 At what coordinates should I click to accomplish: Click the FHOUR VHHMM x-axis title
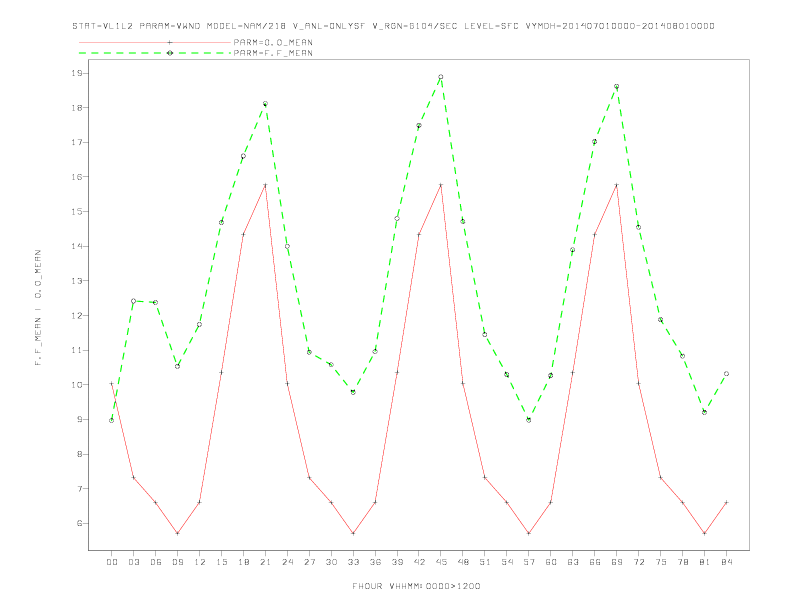416,586
